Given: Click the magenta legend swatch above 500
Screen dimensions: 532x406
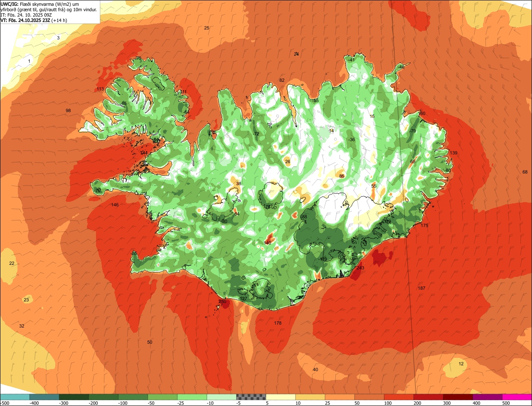Looking at the screenshot, I should click(x=517, y=397).
